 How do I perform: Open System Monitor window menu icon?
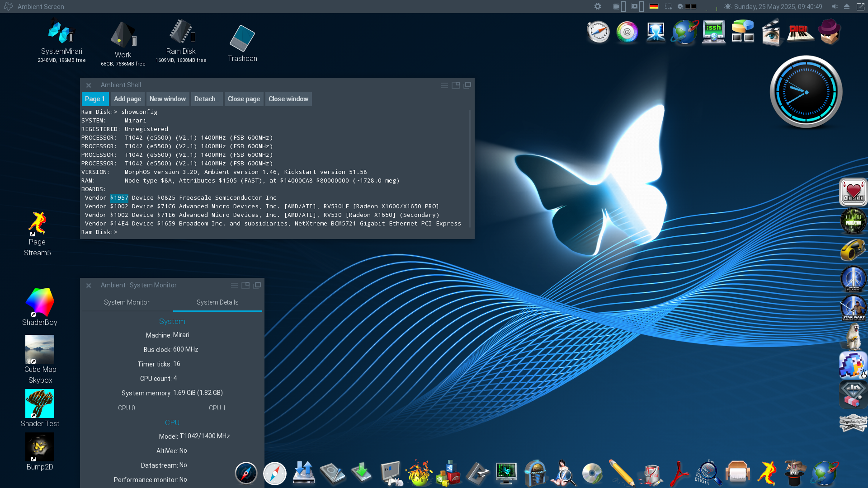click(x=234, y=285)
